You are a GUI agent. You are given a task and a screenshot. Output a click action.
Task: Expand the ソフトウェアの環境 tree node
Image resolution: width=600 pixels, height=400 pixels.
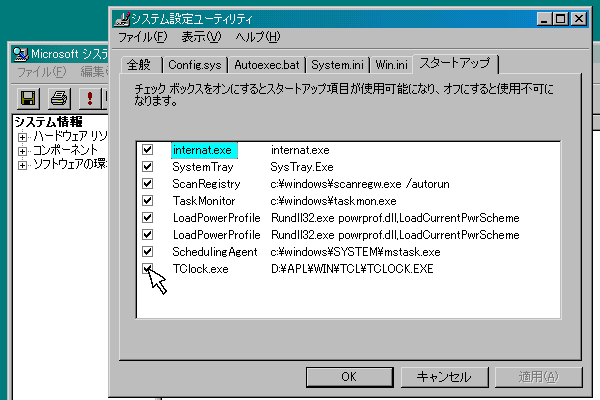pos(23,165)
